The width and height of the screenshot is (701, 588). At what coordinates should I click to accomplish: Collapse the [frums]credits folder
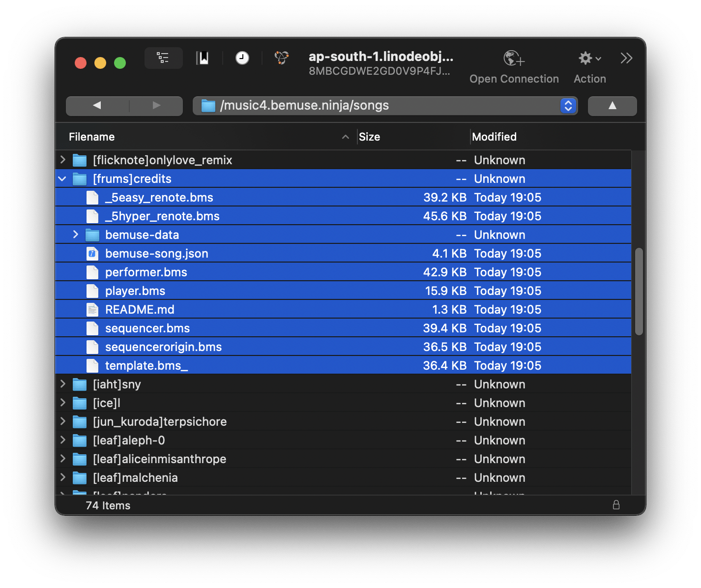click(62, 178)
